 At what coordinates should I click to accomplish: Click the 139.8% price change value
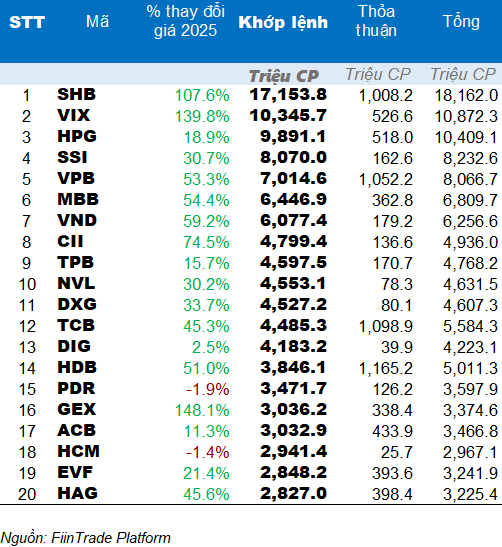pyautogui.click(x=202, y=117)
